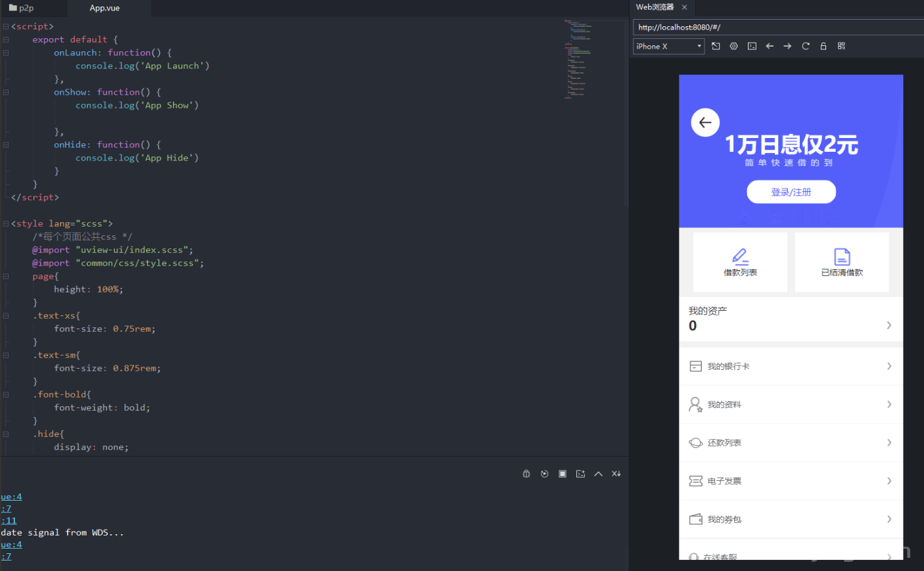Click the refresh icon in the browser preview

click(806, 46)
